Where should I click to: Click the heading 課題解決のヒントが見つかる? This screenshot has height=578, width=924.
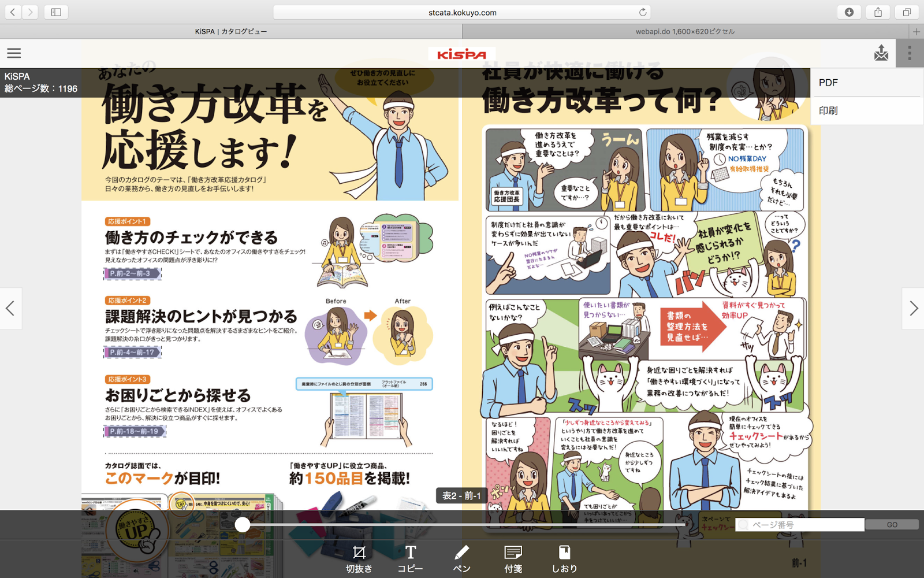(201, 316)
